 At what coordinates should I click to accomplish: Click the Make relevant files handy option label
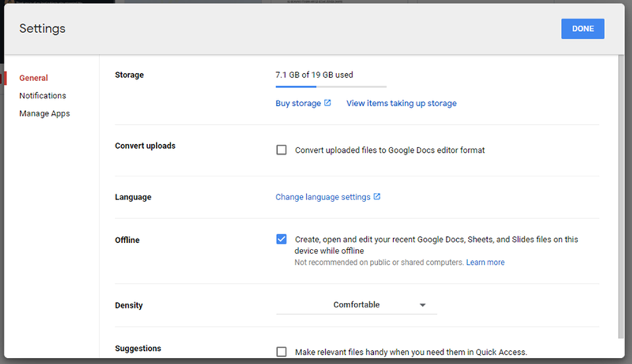(x=411, y=352)
